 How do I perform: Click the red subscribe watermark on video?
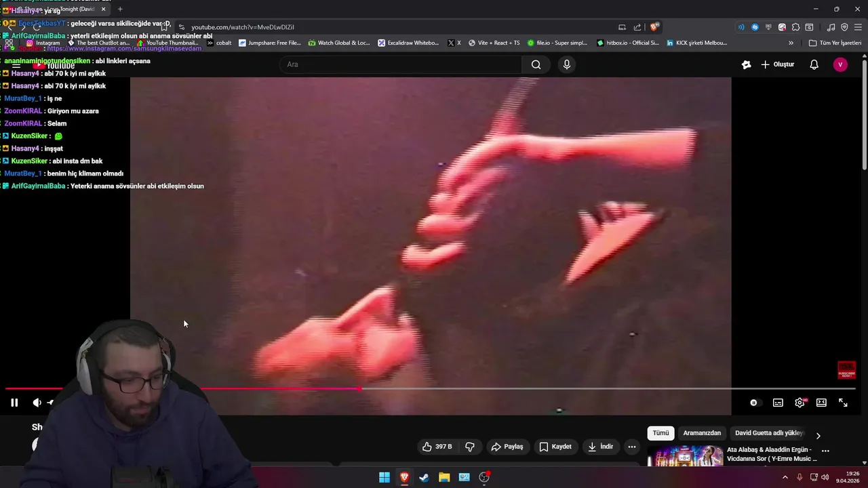(x=846, y=370)
